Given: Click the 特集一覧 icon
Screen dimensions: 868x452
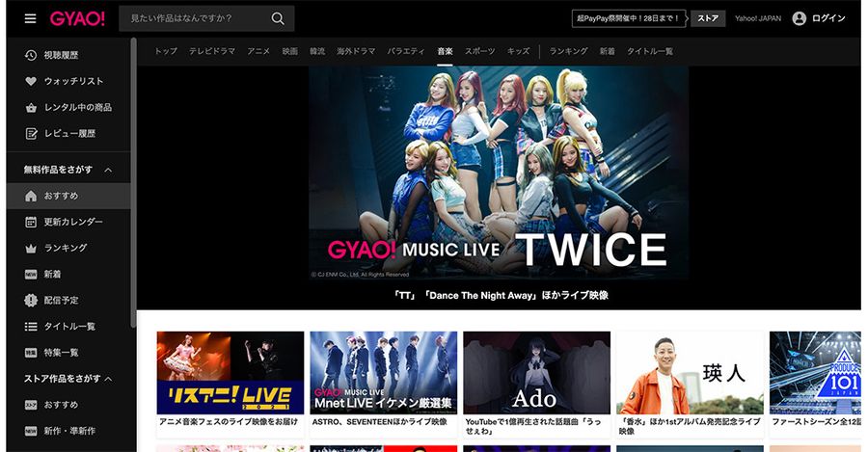Looking at the screenshot, I should (31, 353).
